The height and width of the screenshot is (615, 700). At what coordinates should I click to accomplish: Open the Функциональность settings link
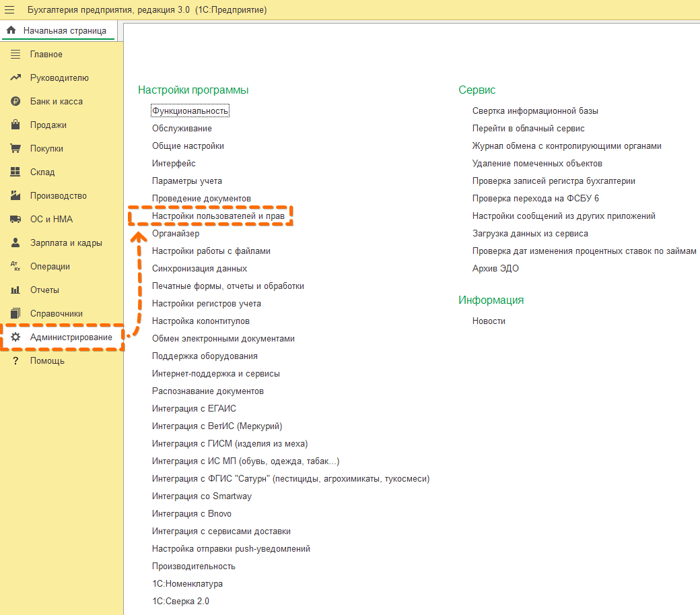pos(190,110)
